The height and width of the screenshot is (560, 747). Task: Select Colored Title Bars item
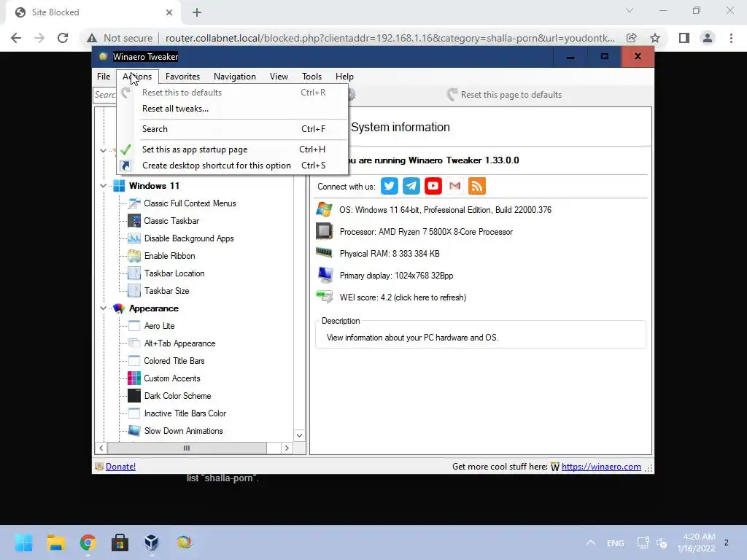click(174, 361)
